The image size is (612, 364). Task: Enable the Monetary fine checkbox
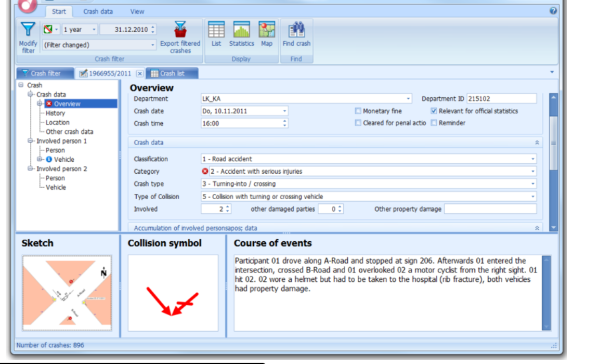[x=358, y=111]
